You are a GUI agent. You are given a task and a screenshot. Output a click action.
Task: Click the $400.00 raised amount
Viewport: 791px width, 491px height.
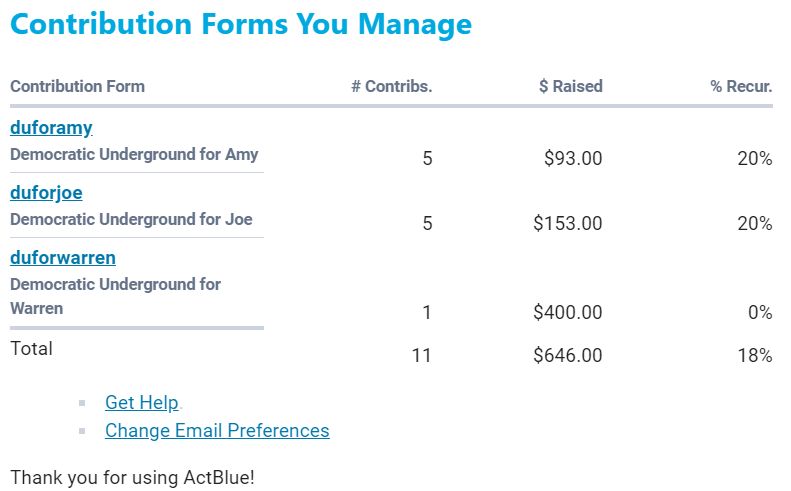(x=568, y=313)
